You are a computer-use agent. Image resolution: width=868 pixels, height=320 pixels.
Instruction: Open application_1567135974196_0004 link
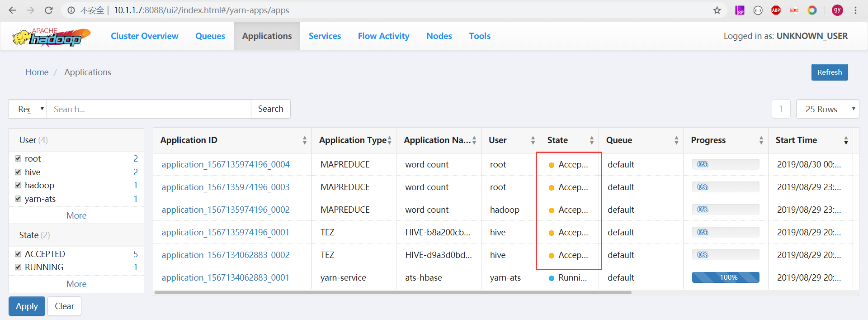coord(225,164)
